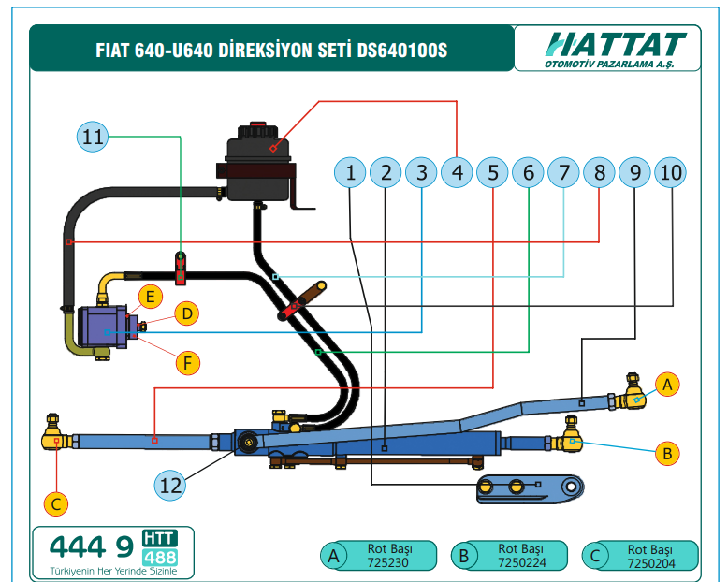Click the yellow A marker near tie rod end

click(667, 385)
